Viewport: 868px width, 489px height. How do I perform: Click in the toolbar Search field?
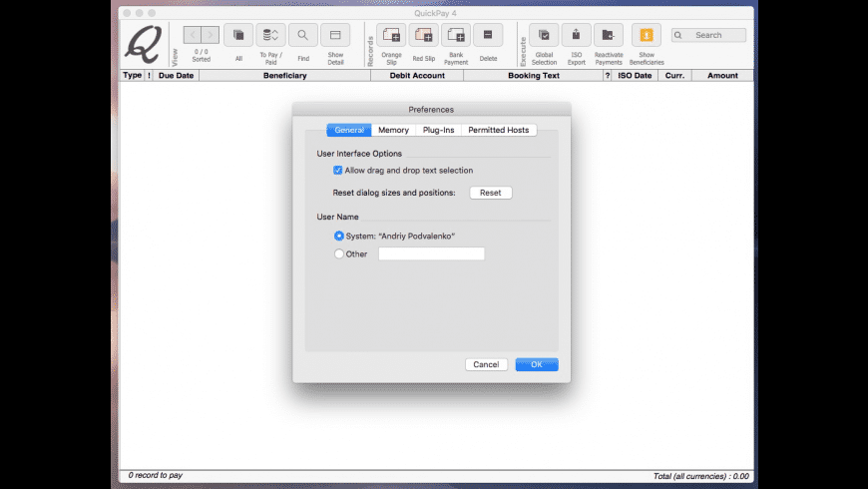pos(709,35)
